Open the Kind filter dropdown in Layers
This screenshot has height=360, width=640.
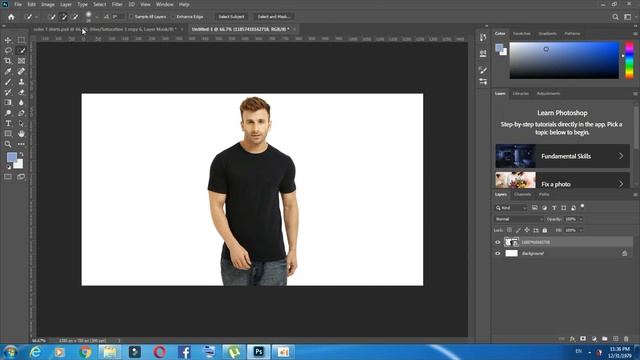coord(511,208)
